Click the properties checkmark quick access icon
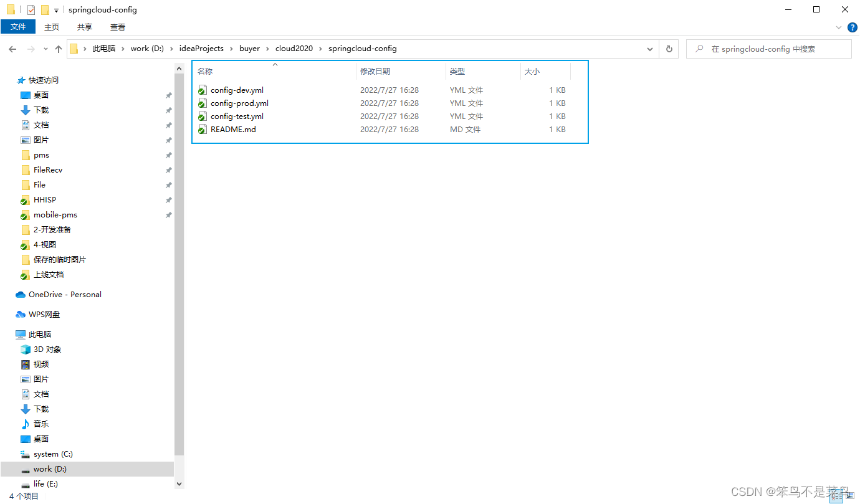 tap(31, 10)
